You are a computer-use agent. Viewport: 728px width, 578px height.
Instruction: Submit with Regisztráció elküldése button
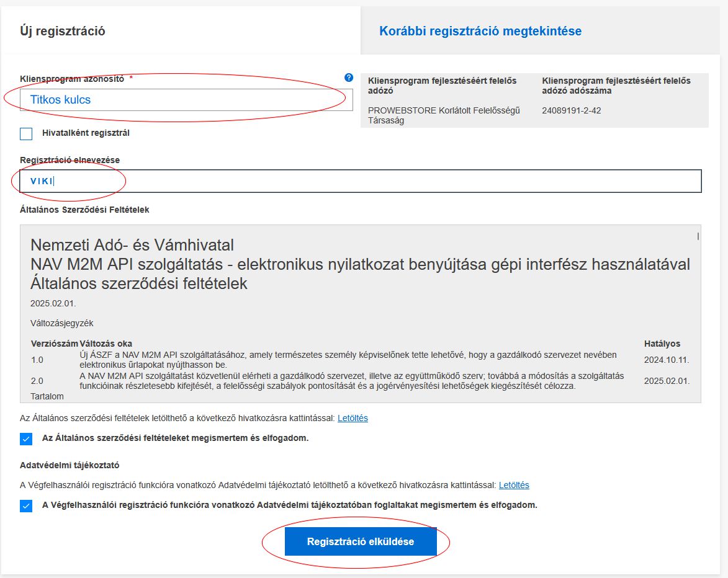361,541
